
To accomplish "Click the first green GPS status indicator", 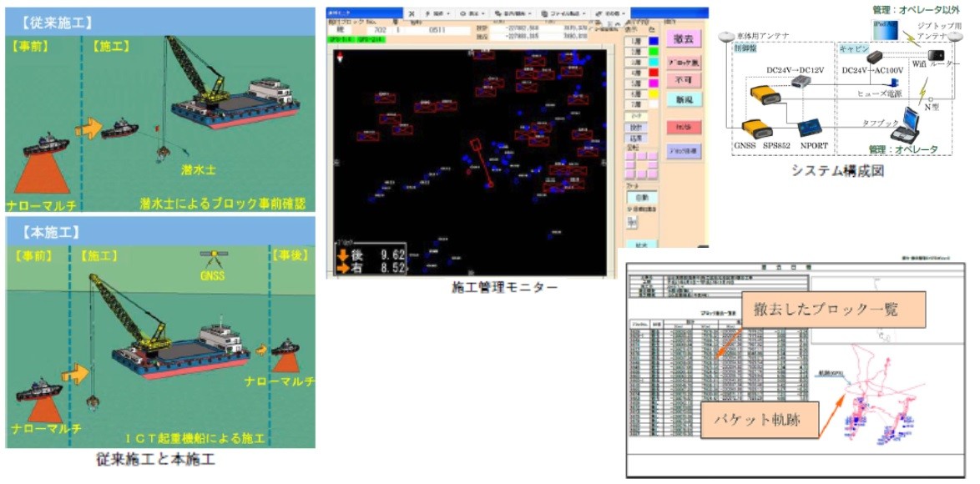I will pos(341,39).
